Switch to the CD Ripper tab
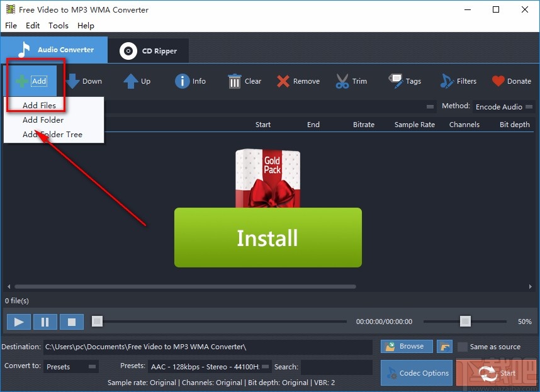This screenshot has width=540, height=392. click(x=149, y=51)
